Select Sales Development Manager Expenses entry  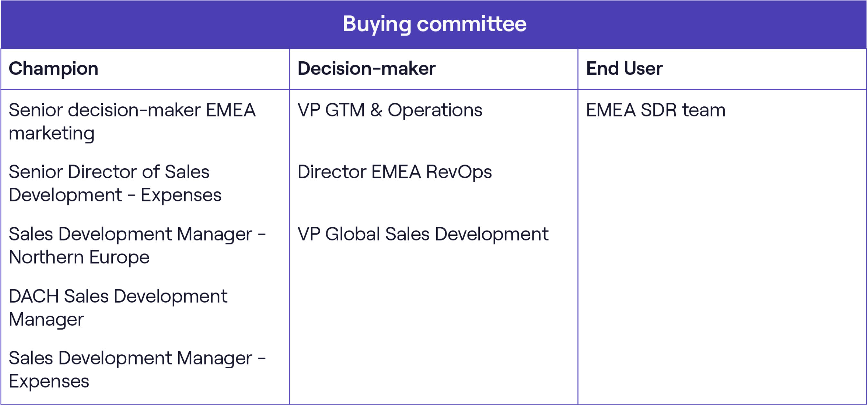[x=137, y=369]
